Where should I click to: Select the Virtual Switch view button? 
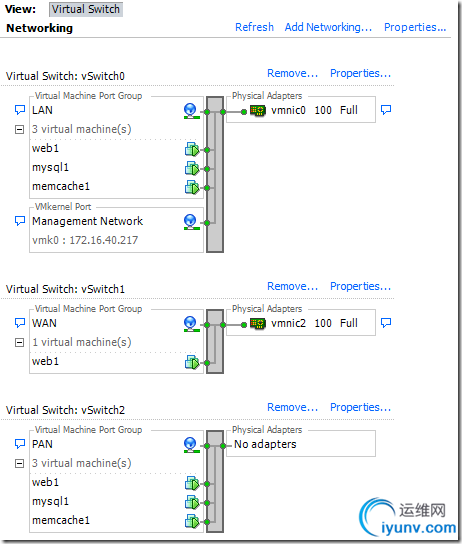point(86,9)
